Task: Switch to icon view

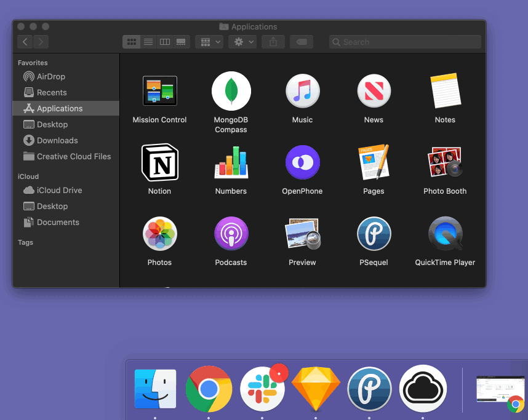Action: pyautogui.click(x=131, y=42)
